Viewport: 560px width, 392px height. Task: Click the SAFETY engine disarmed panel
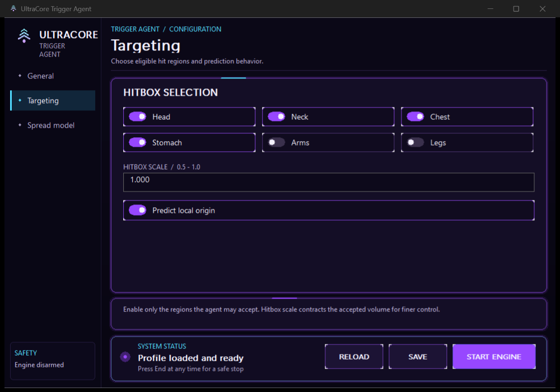[53, 361]
